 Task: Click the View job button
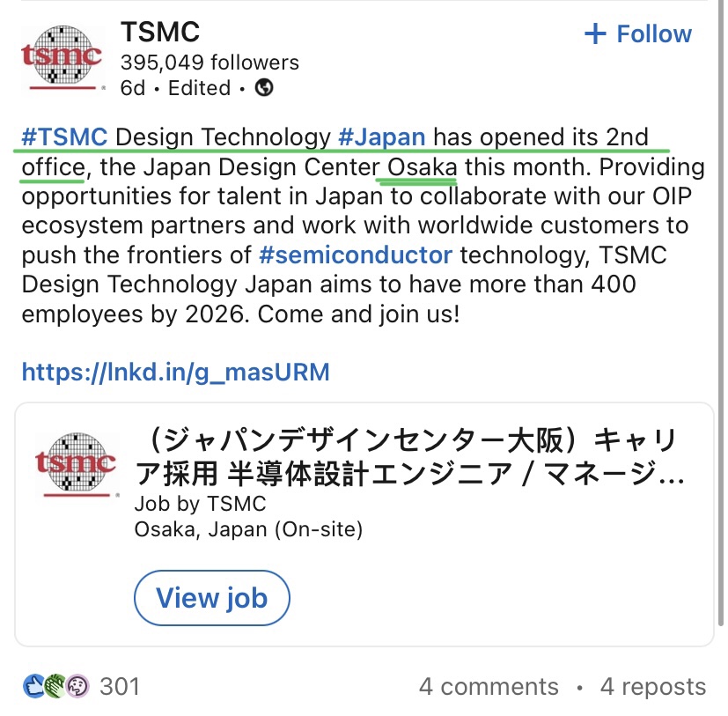tap(212, 597)
